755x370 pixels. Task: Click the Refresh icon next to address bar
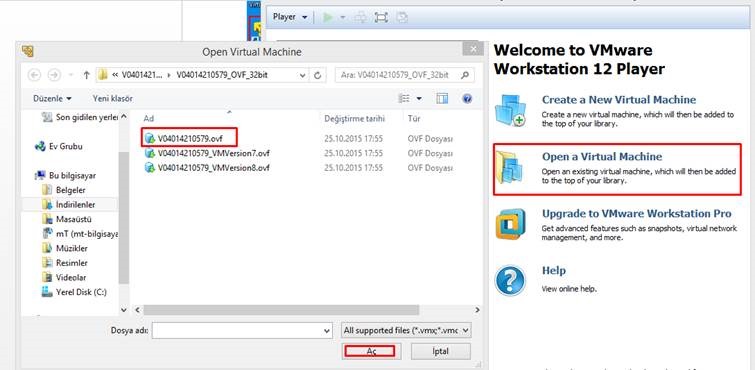coord(317,75)
